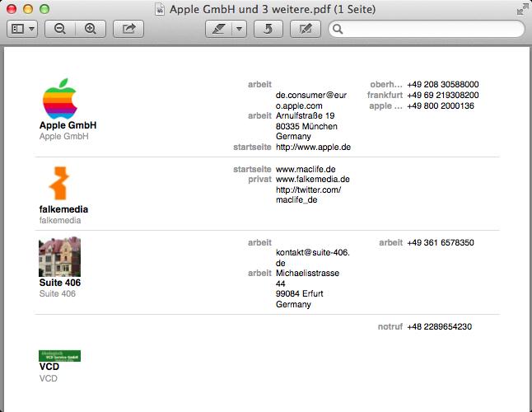Click the Michaelisstrasse address line
532x412 pixels.
[x=307, y=279]
